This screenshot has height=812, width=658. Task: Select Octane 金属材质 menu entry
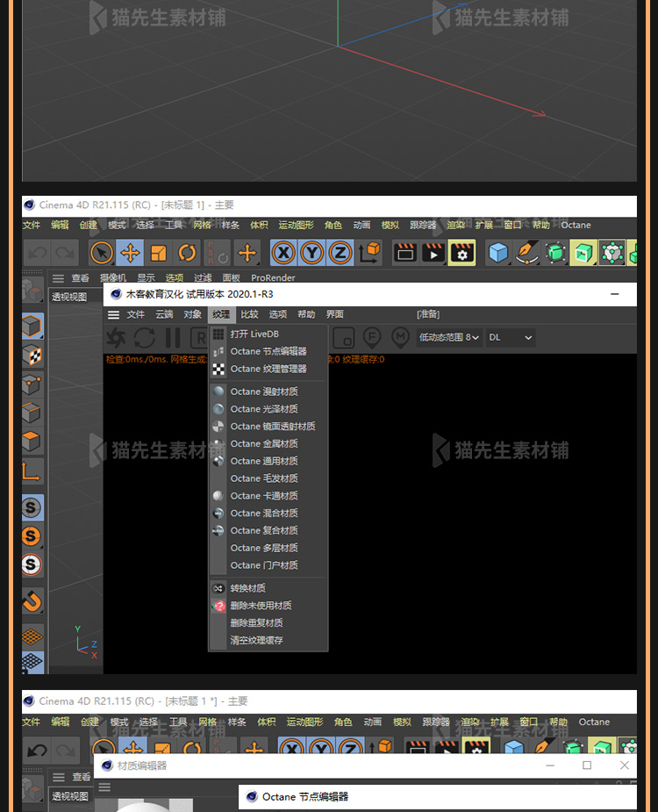point(264,443)
